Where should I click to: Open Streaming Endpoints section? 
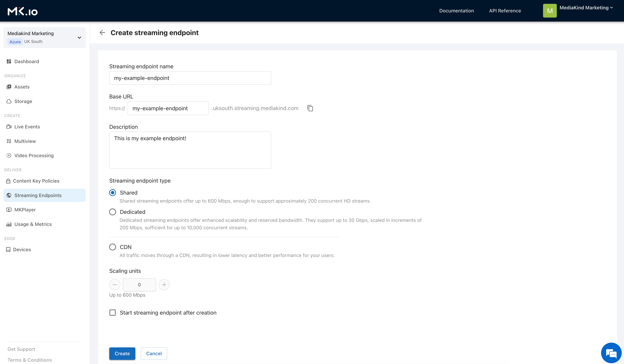tap(44, 195)
